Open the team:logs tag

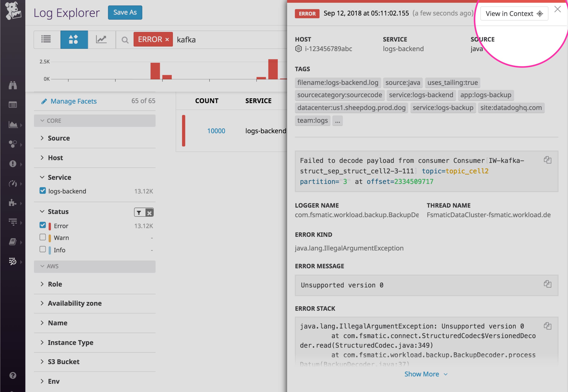coord(313,120)
